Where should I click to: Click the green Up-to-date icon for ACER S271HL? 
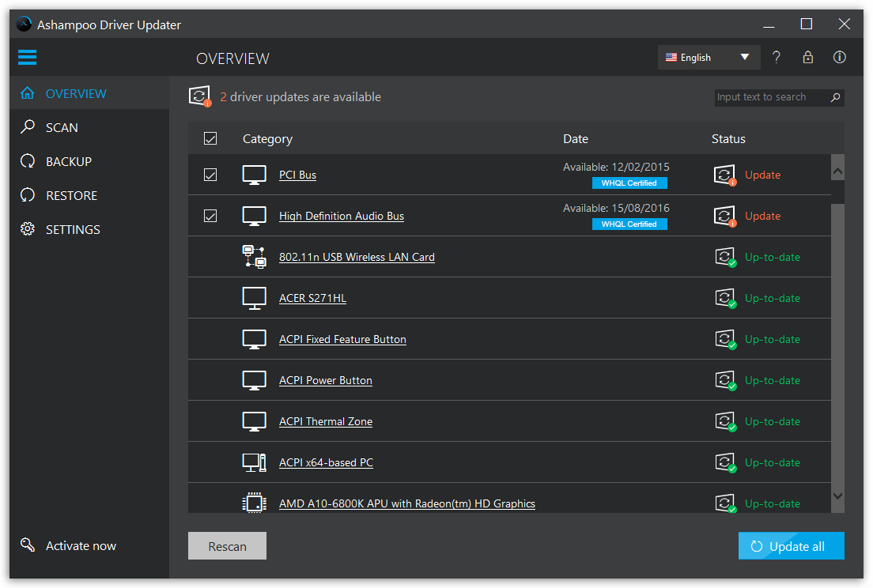725,297
